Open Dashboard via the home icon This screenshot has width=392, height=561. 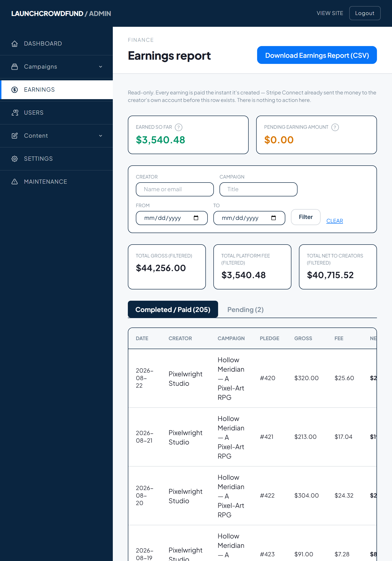tap(15, 43)
